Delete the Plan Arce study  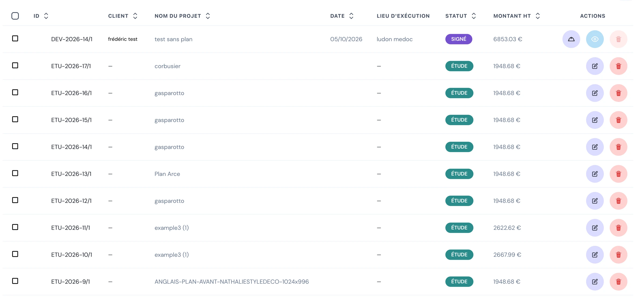618,174
